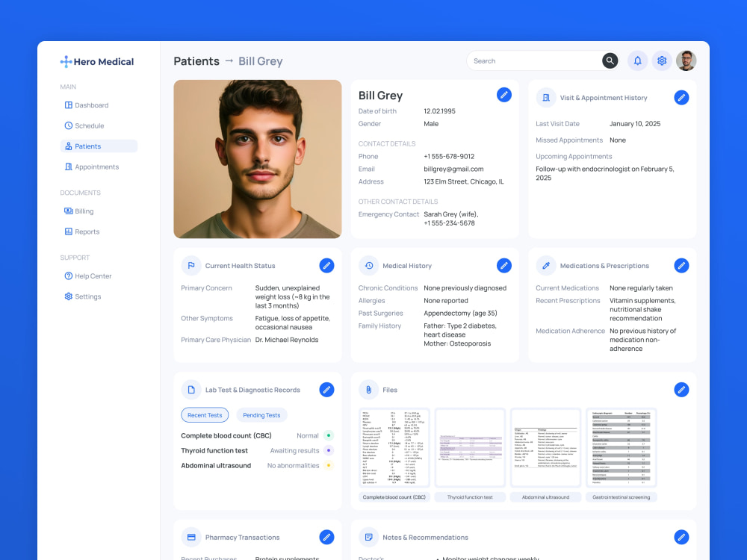747x560 pixels.
Task: Click the Visit & Appointment History building icon
Action: point(546,98)
